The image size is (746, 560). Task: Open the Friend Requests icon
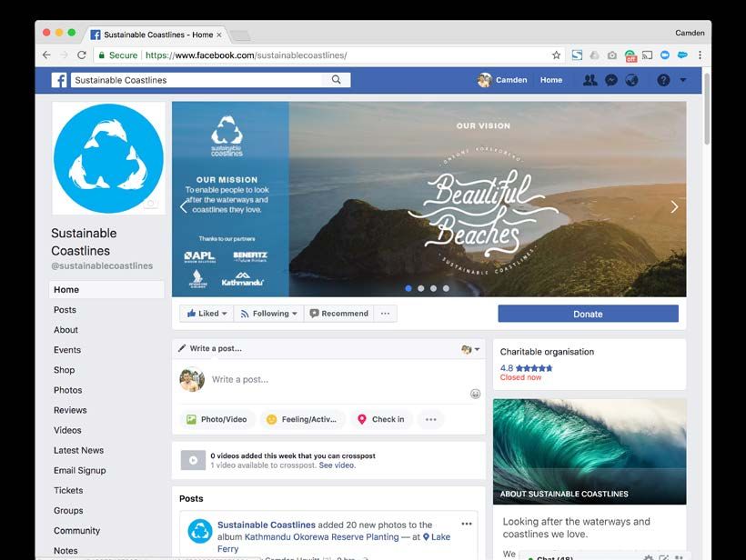590,80
